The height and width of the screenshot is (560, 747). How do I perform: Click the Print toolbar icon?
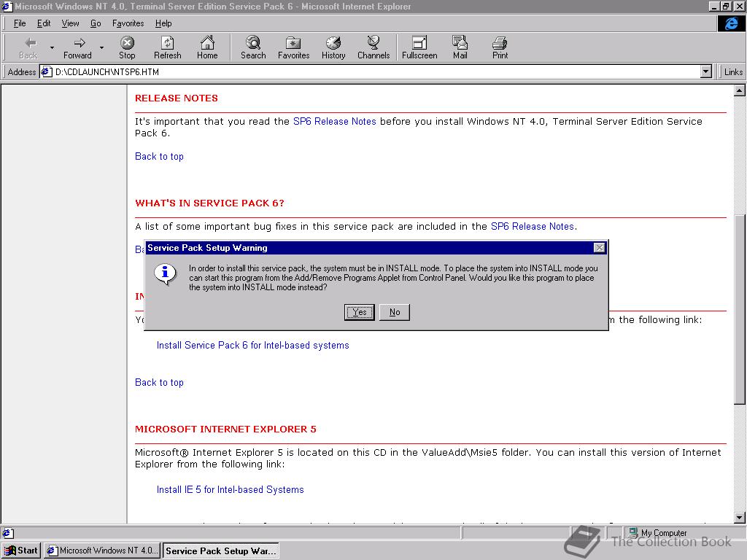point(500,43)
